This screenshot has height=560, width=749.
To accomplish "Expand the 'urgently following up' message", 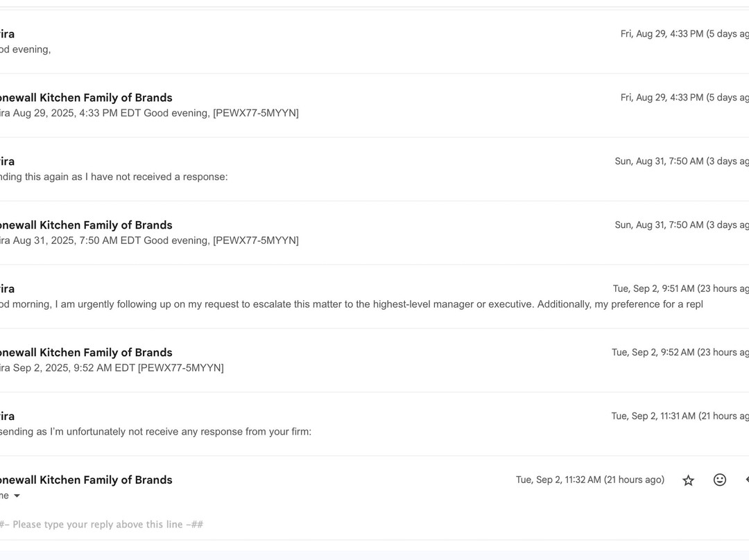I will (347, 304).
